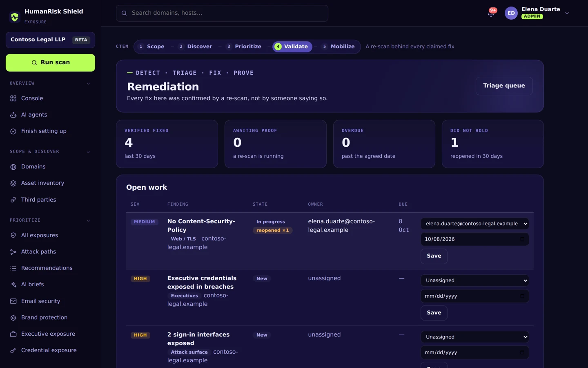Click the Recommendations list icon
588x368 pixels.
[x=13, y=268]
